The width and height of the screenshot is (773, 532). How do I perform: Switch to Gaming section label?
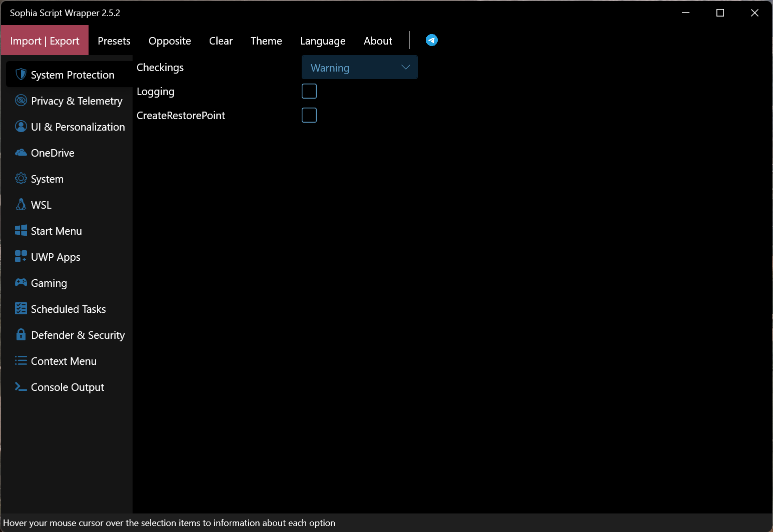[x=49, y=283]
